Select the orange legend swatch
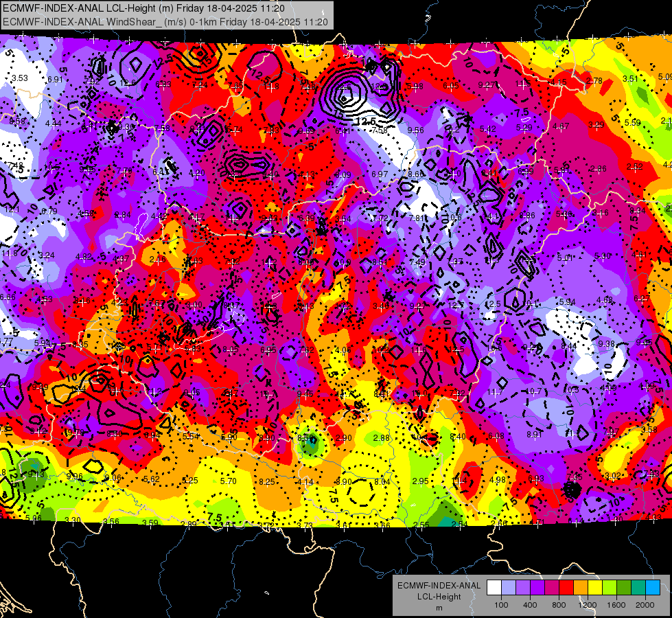Image resolution: width=672 pixels, height=618 pixels. 581,588
